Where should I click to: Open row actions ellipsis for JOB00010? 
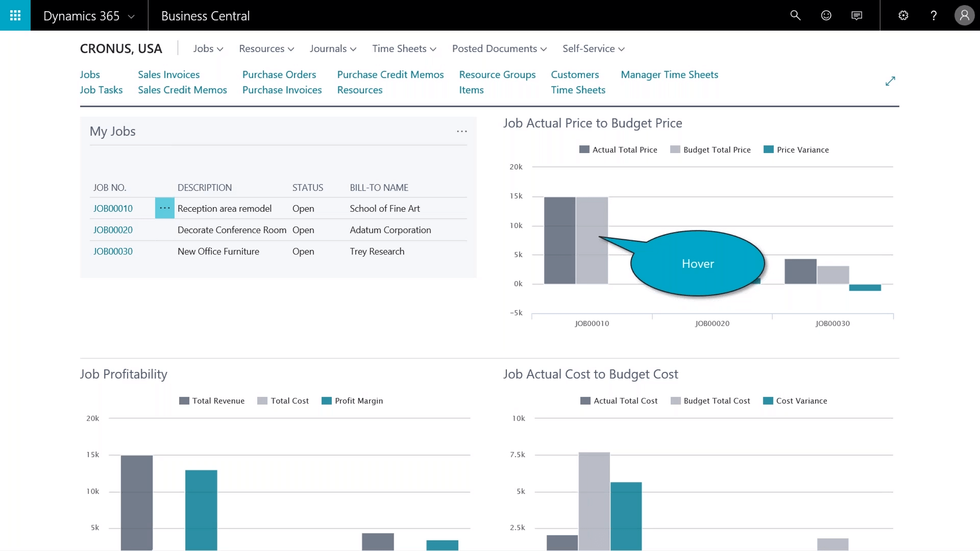click(164, 208)
